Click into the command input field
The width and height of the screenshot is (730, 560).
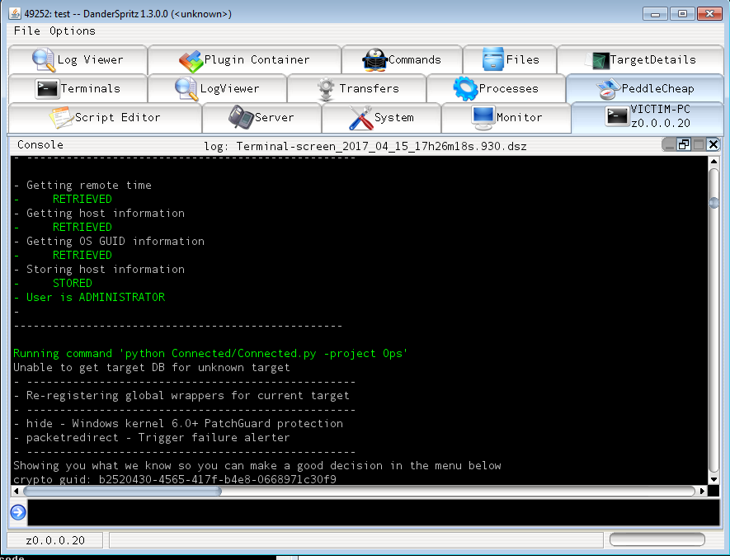click(x=371, y=512)
